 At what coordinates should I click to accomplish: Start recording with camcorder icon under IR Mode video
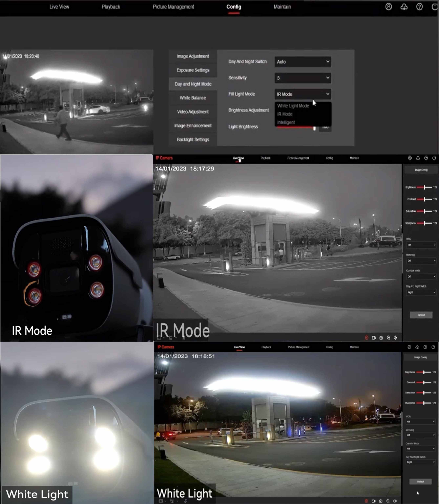(374, 338)
